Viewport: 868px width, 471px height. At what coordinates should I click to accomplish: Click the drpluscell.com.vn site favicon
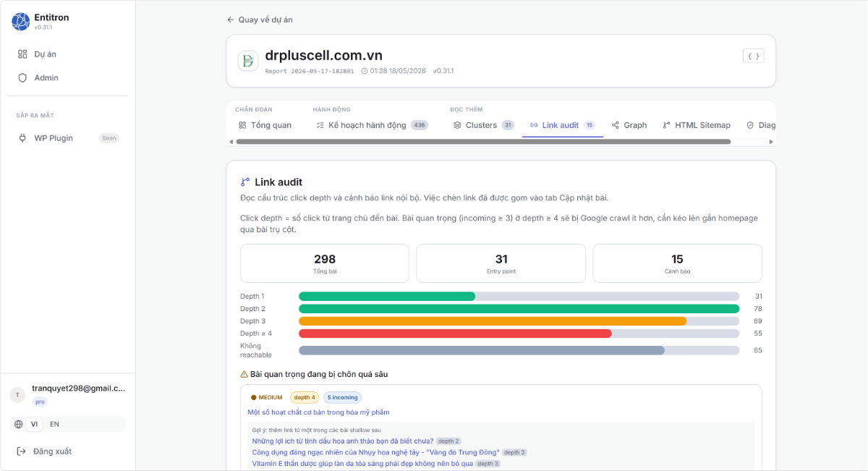coord(248,61)
